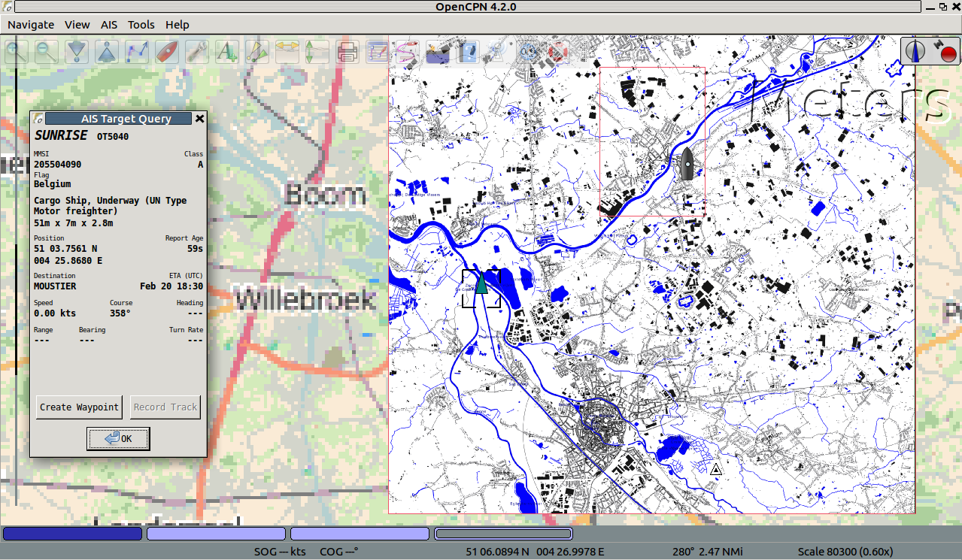Click the Create Waypoint button

tap(79, 407)
